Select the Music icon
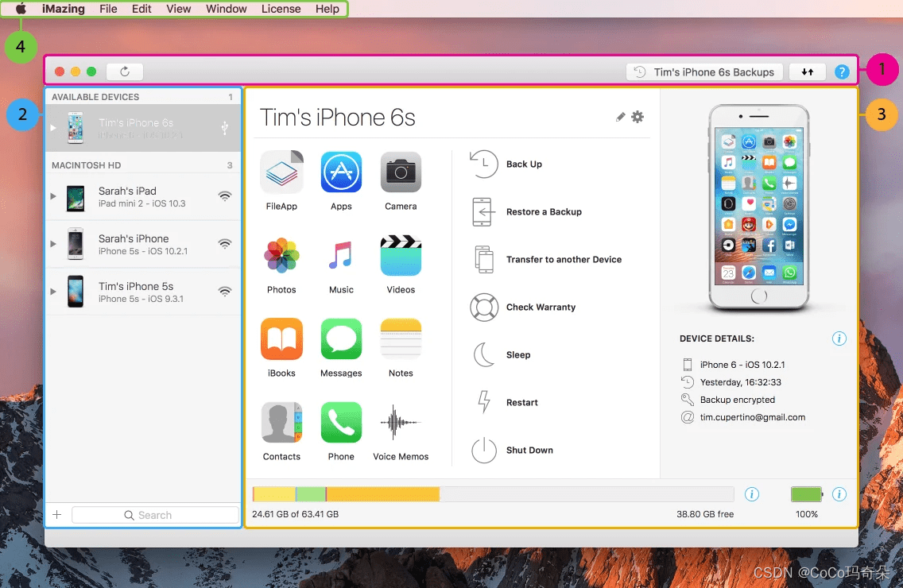Image resolution: width=903 pixels, height=588 pixels. (x=341, y=256)
